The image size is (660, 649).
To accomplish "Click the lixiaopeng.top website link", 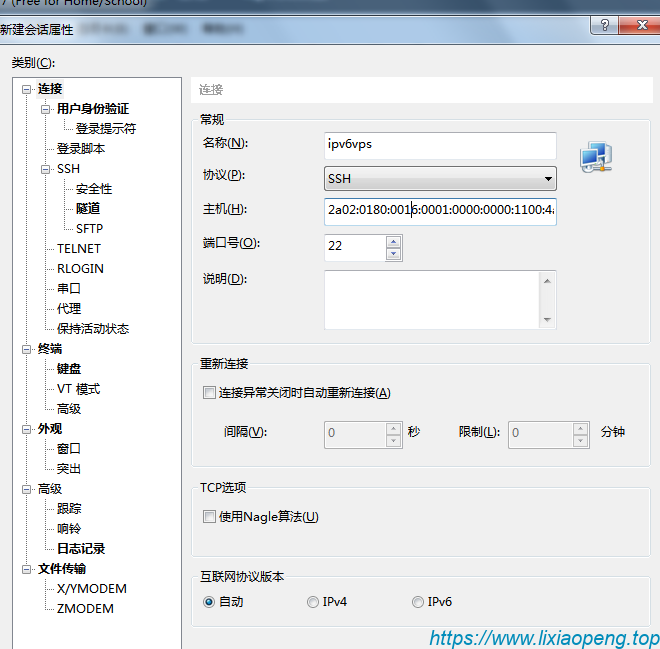I will [544, 637].
